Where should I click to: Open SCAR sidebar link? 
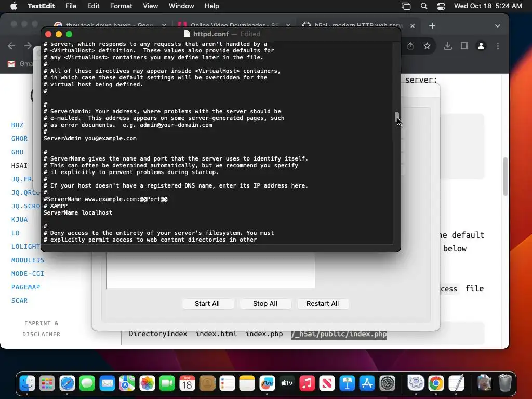pyautogui.click(x=19, y=301)
